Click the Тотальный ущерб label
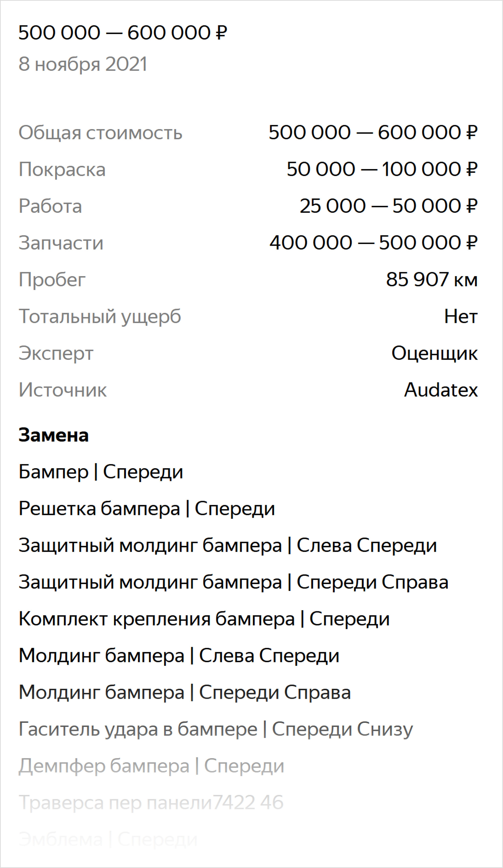This screenshot has width=503, height=868. [100, 316]
